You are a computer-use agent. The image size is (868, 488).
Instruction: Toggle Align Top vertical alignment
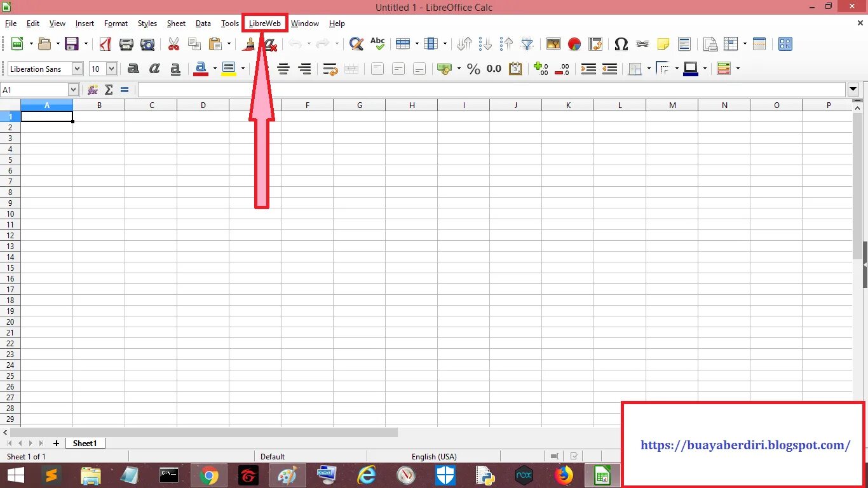[x=377, y=69]
